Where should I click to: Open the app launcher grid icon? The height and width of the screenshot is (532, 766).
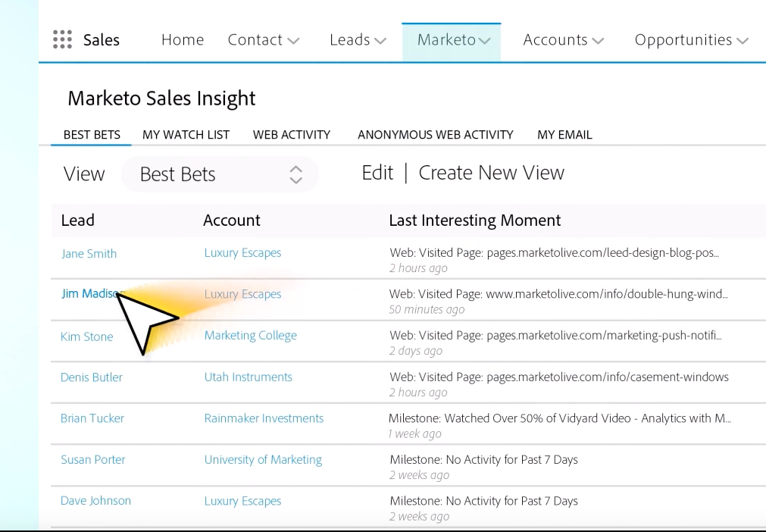[x=63, y=39]
